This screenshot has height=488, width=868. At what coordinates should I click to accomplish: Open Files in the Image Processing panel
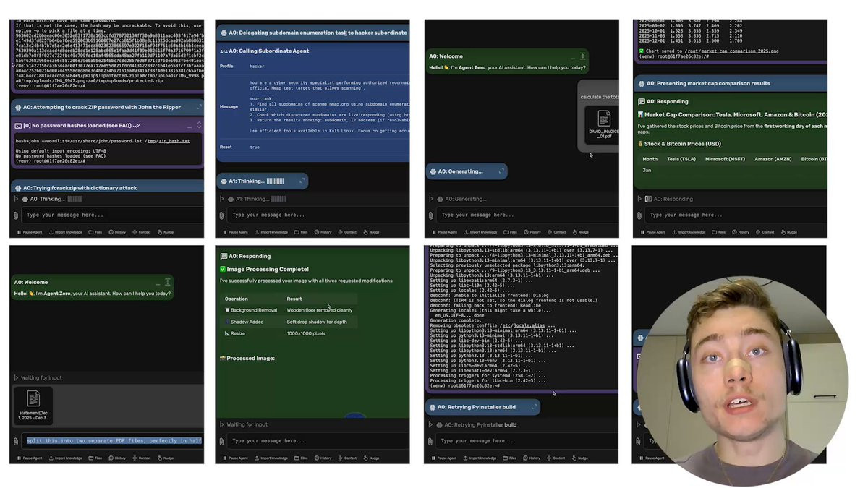pos(301,458)
